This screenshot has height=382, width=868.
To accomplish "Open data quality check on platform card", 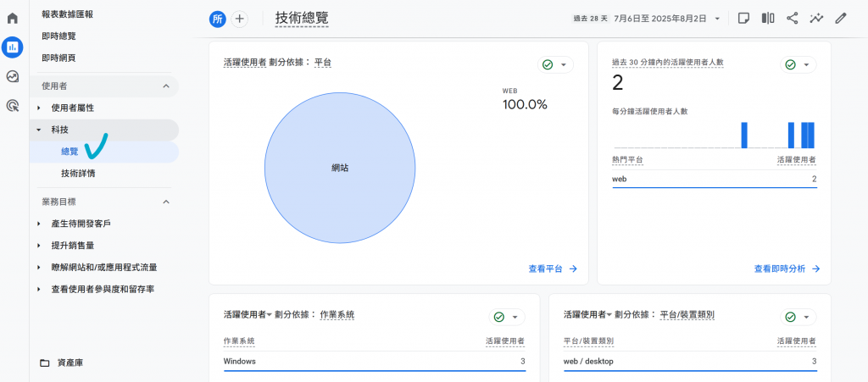I will point(555,64).
